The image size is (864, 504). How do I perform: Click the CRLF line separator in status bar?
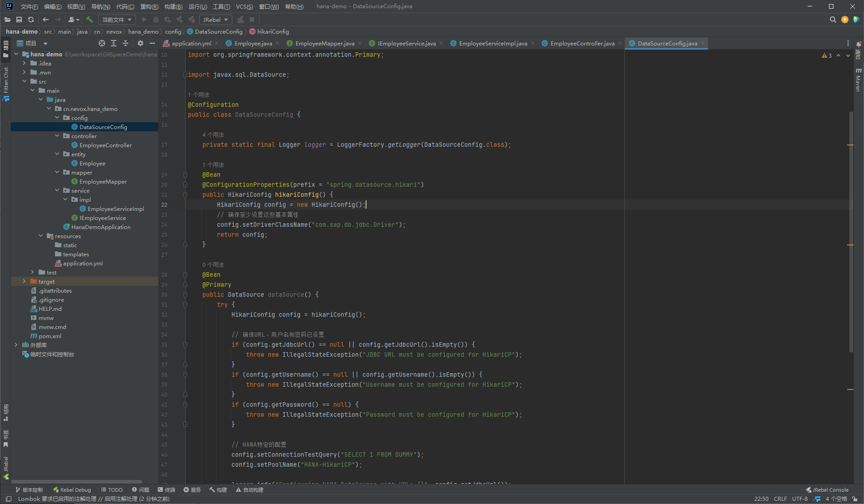(x=780, y=499)
